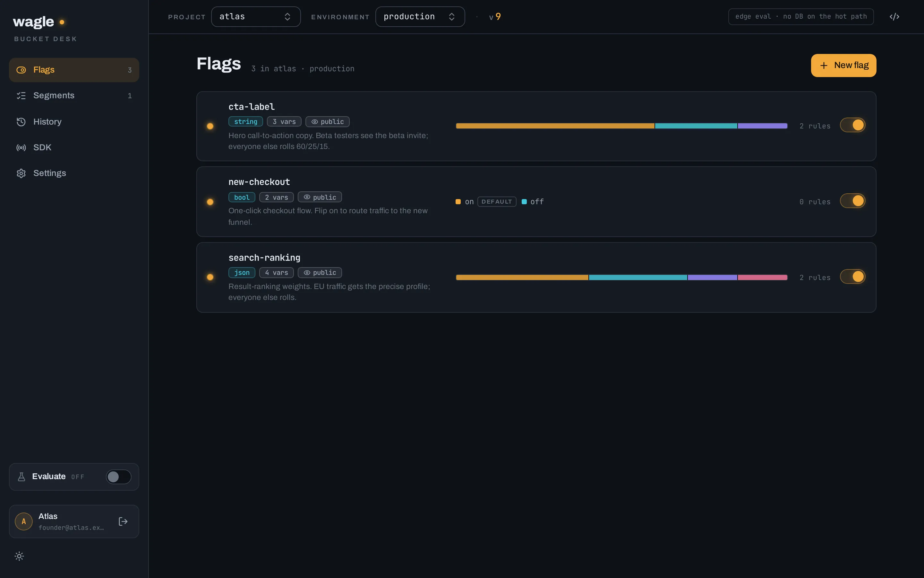This screenshot has width=924, height=578.
Task: Click '3 in atlas · production' subtitle
Action: 303,69
